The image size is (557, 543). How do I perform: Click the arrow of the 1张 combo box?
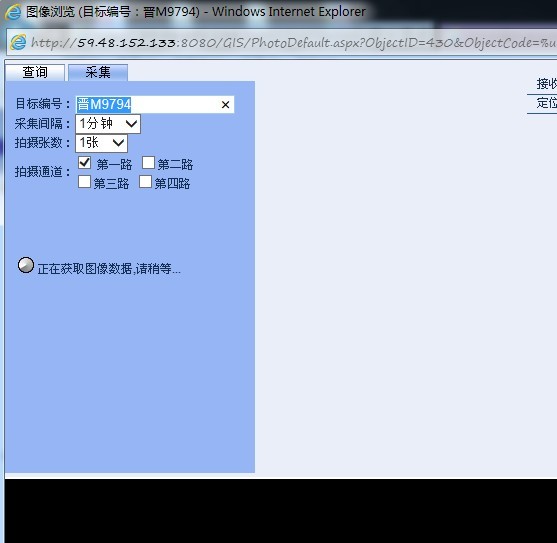pyautogui.click(x=118, y=143)
